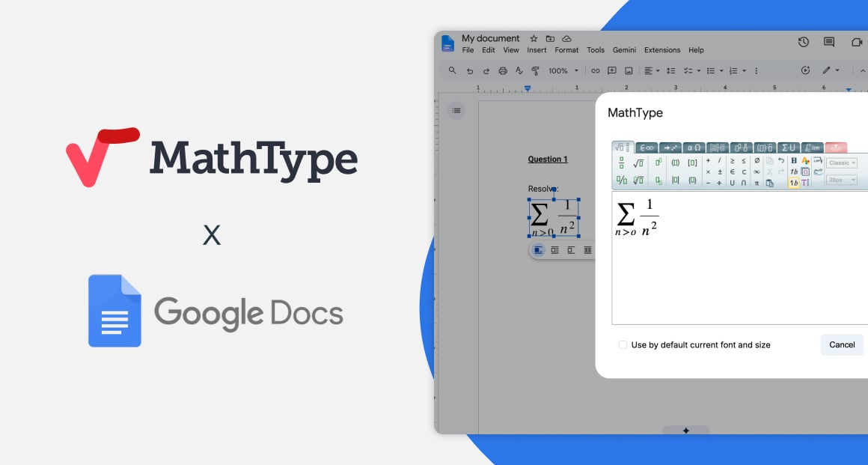Expand the bulleted list dropdown arrow
The image size is (868, 465).
click(721, 71)
